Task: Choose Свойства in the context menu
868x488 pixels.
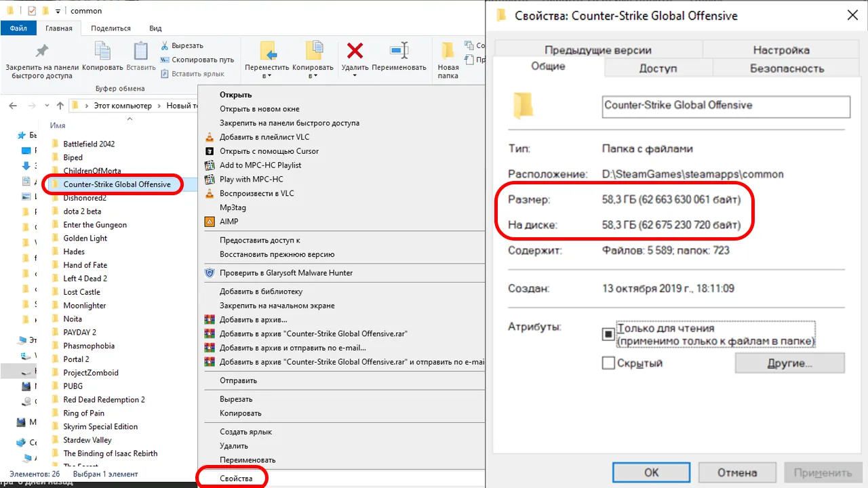Action: (x=235, y=479)
